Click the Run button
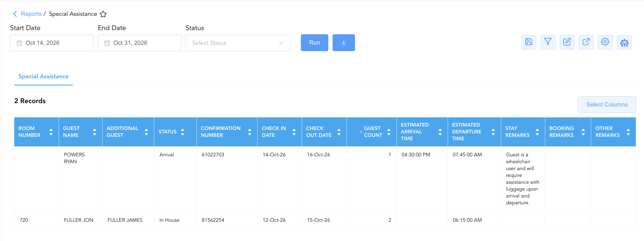Image resolution: width=644 pixels, height=241 pixels. pyautogui.click(x=315, y=43)
